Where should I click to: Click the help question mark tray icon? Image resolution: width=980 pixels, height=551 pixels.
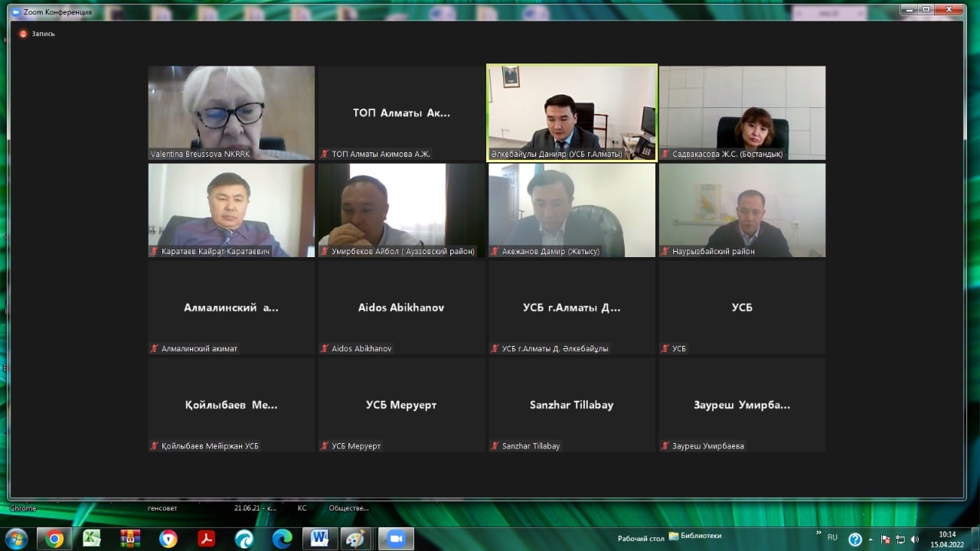click(855, 540)
